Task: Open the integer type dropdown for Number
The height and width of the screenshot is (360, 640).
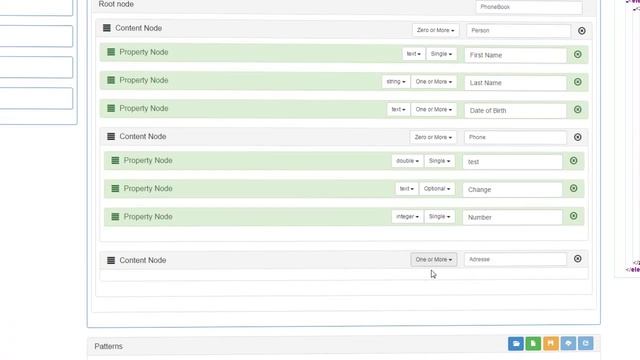Action: (407, 216)
